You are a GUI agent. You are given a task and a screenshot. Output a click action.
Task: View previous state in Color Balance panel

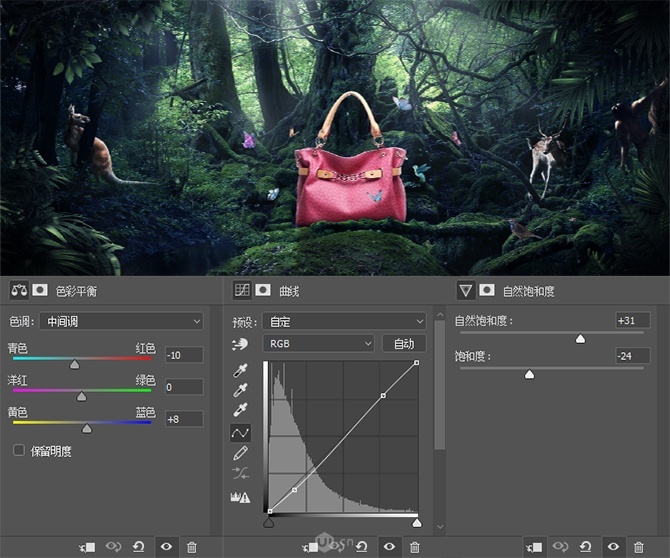113,547
